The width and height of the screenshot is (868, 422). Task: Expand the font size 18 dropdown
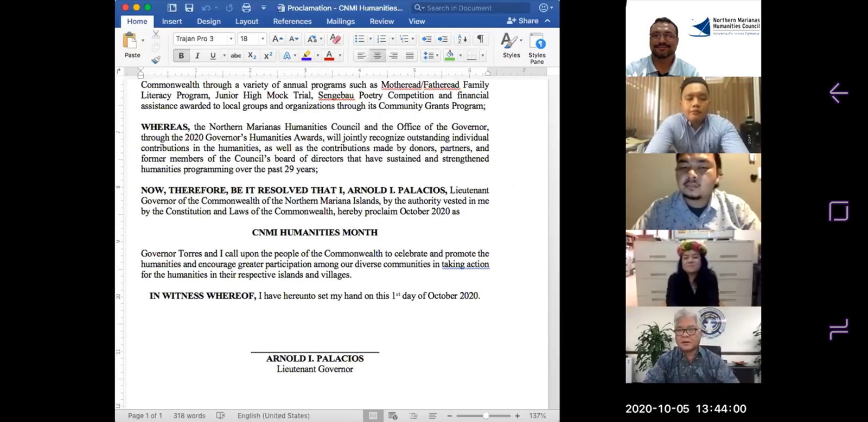263,39
